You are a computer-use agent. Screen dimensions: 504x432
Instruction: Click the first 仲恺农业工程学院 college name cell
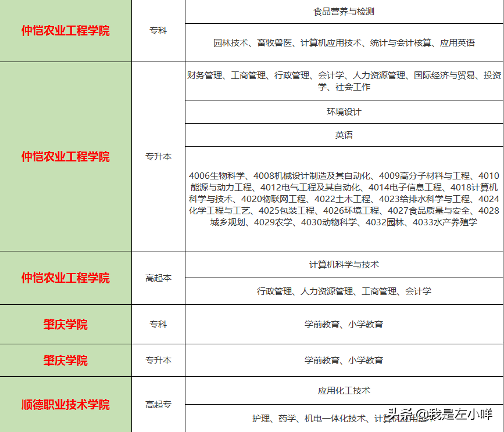[x=67, y=30]
